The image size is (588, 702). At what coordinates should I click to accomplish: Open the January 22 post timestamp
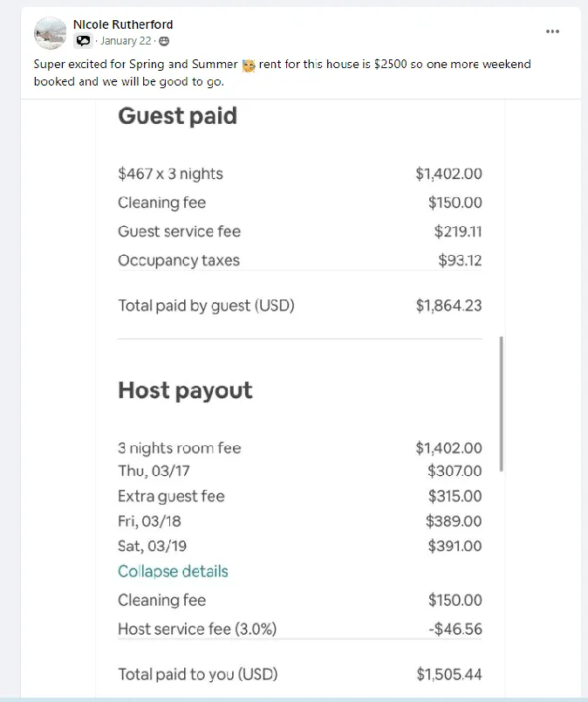pos(126,41)
